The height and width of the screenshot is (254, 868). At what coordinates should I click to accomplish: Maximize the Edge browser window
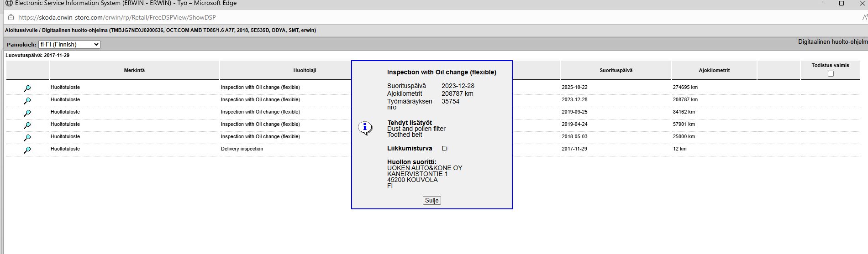pyautogui.click(x=841, y=3)
